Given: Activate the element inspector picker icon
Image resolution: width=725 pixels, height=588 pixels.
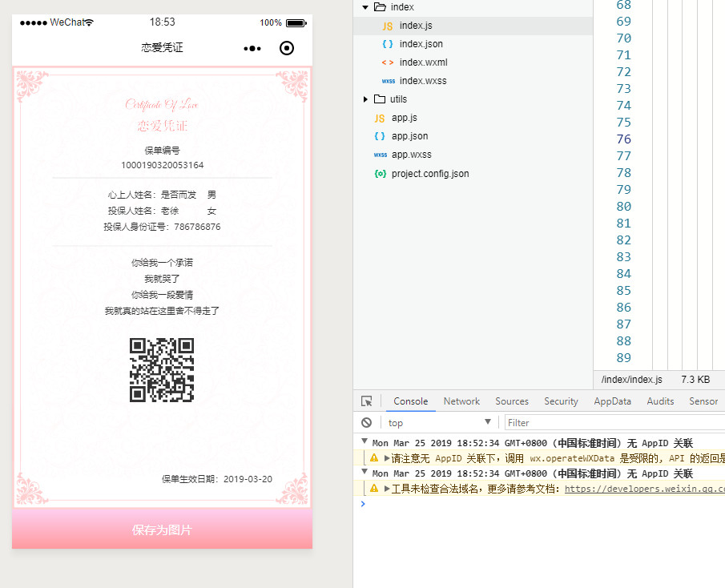Looking at the screenshot, I should (367, 401).
